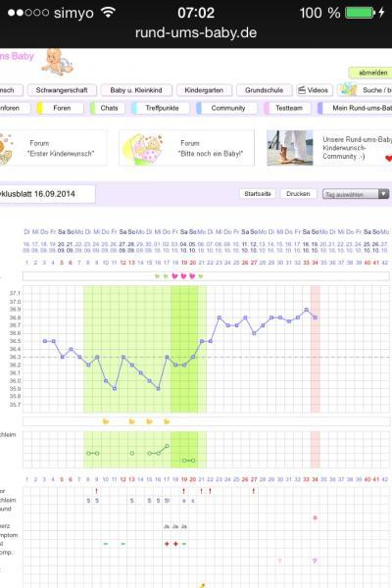Tap the Wi-Fi indicator in the status bar
The height and width of the screenshot is (588, 392).
tap(108, 13)
